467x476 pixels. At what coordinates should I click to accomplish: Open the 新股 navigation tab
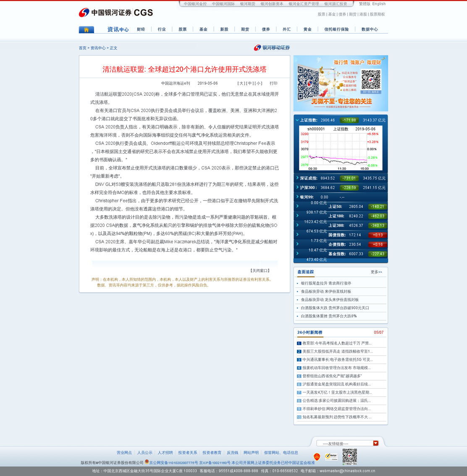click(224, 29)
